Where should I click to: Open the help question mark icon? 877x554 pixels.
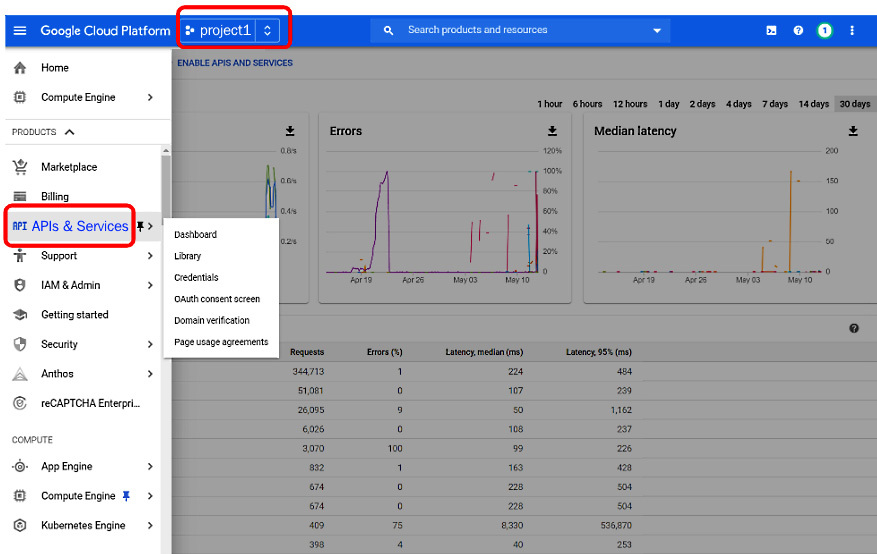pyautogui.click(x=798, y=30)
